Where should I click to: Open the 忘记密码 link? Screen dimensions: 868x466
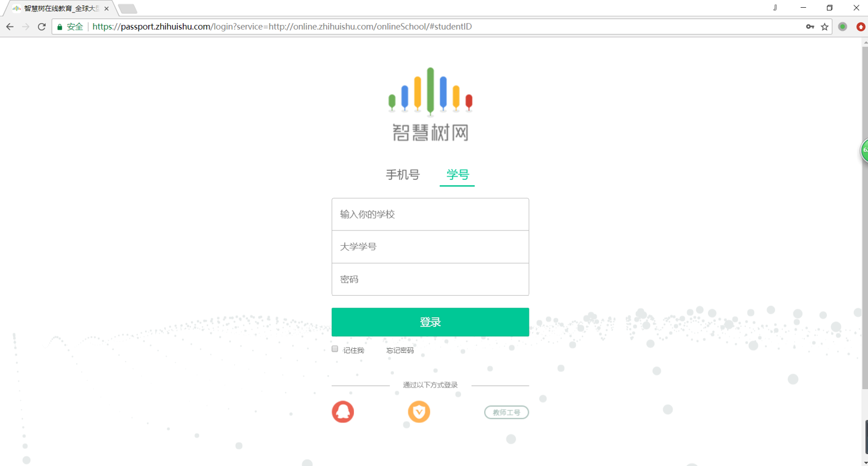coord(400,351)
